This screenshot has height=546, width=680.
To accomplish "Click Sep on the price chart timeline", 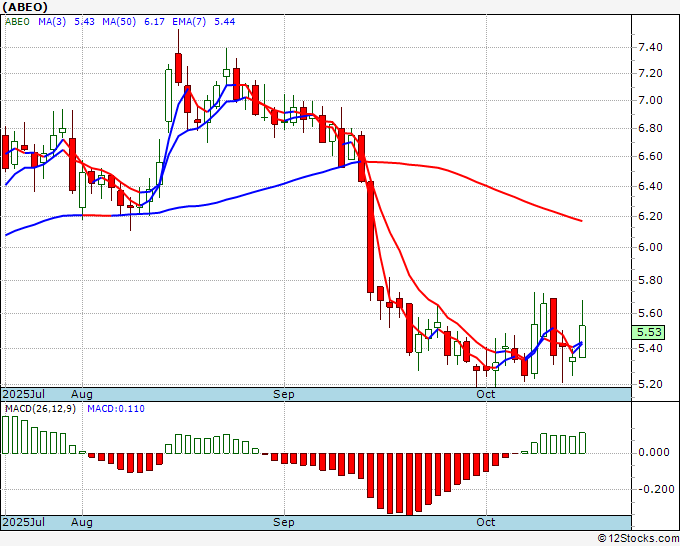I will (x=284, y=394).
